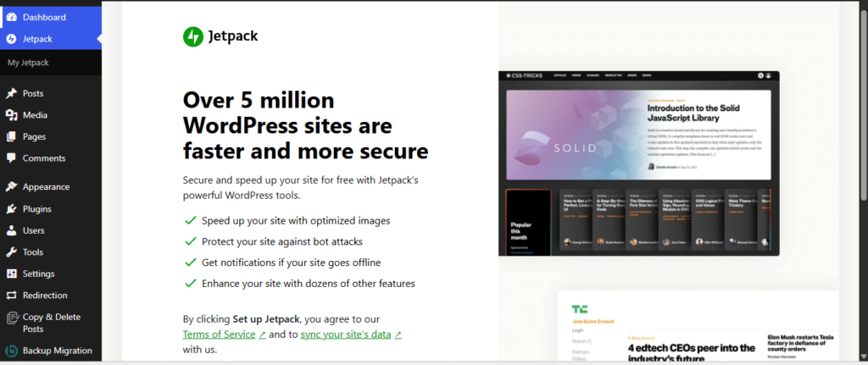Click the Jetpack wordmark text in header
Screen dimensions: 868x365
(233, 37)
